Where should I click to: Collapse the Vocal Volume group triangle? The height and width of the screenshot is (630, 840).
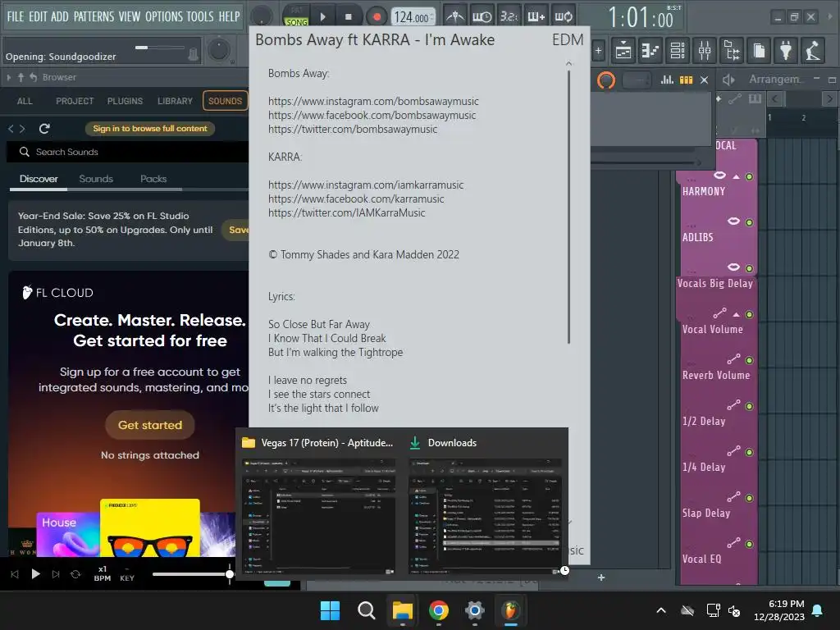point(737,314)
